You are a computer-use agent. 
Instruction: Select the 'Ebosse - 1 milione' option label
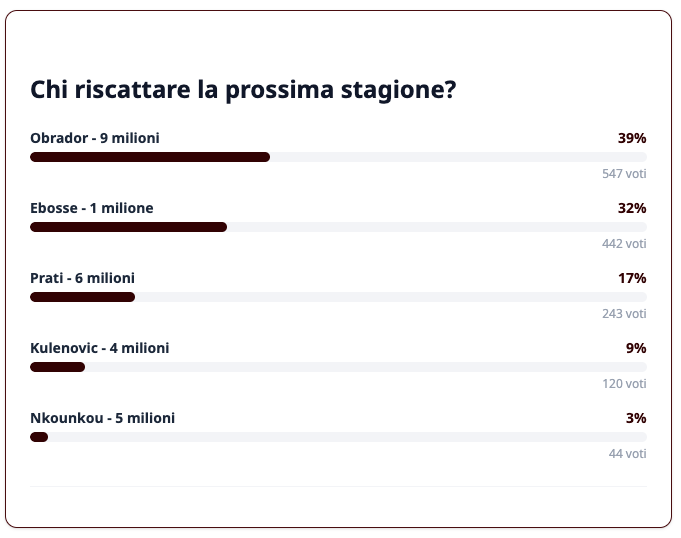(x=92, y=208)
